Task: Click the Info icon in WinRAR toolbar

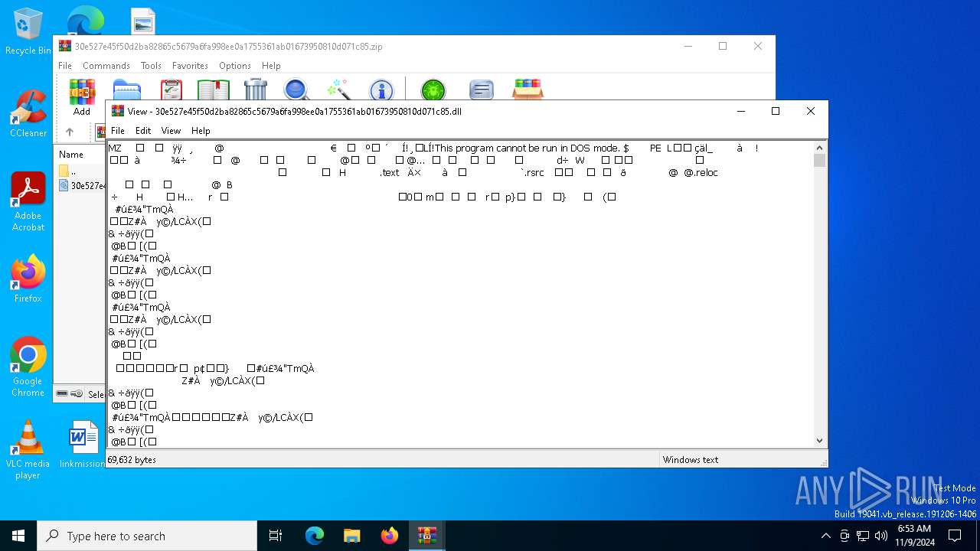Action: [x=381, y=90]
